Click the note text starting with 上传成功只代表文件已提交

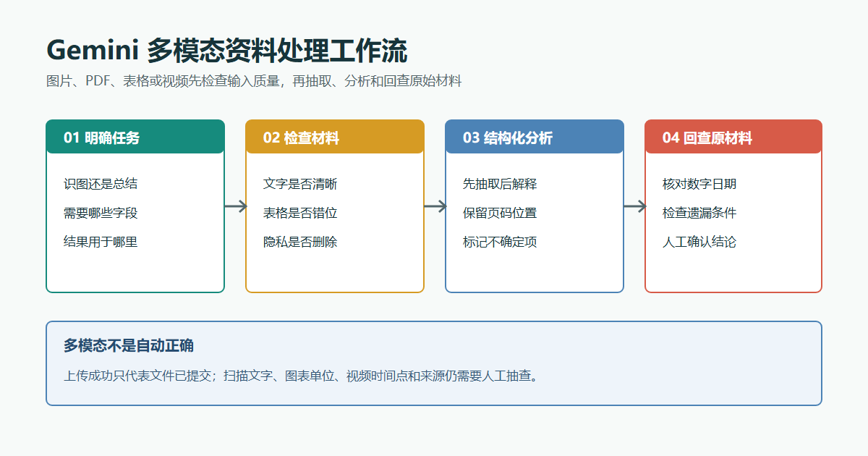point(301,376)
